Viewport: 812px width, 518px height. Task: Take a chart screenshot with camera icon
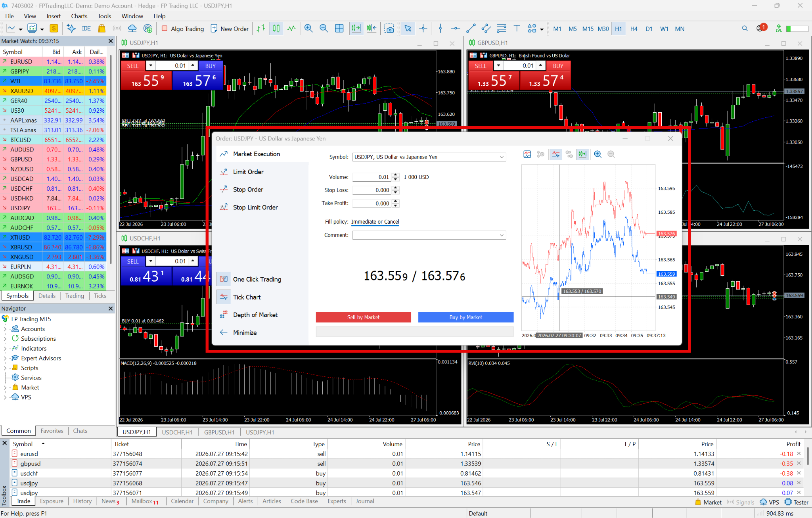click(389, 29)
